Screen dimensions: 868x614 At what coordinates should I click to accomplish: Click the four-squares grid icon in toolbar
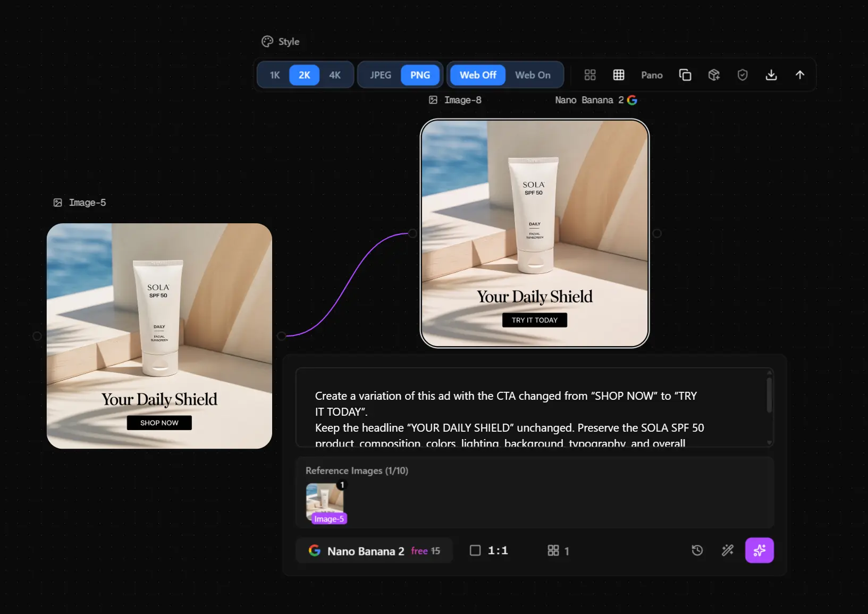click(590, 75)
